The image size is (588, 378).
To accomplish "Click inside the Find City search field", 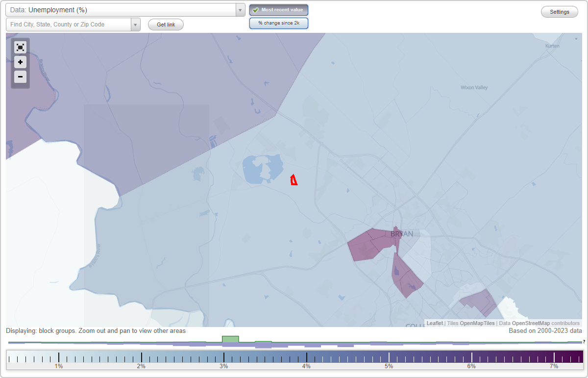I will (69, 24).
